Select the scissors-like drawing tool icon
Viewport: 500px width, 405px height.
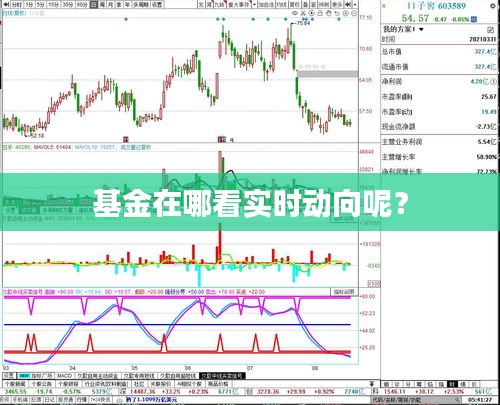tap(303, 13)
